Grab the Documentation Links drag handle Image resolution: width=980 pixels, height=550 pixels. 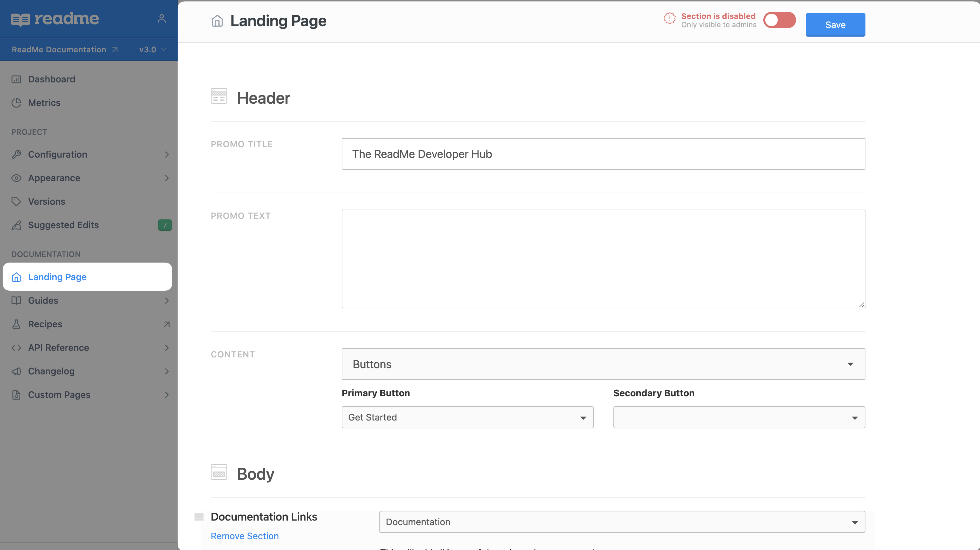pos(199,517)
